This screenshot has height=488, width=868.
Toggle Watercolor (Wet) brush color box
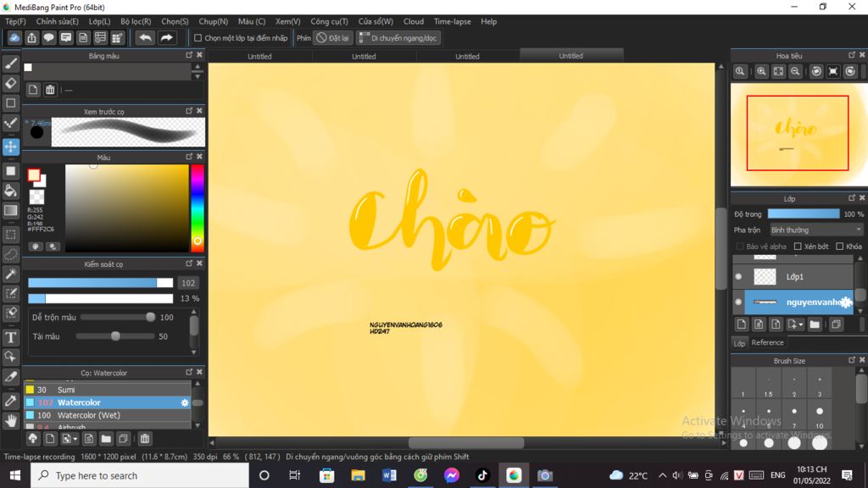coord(30,415)
